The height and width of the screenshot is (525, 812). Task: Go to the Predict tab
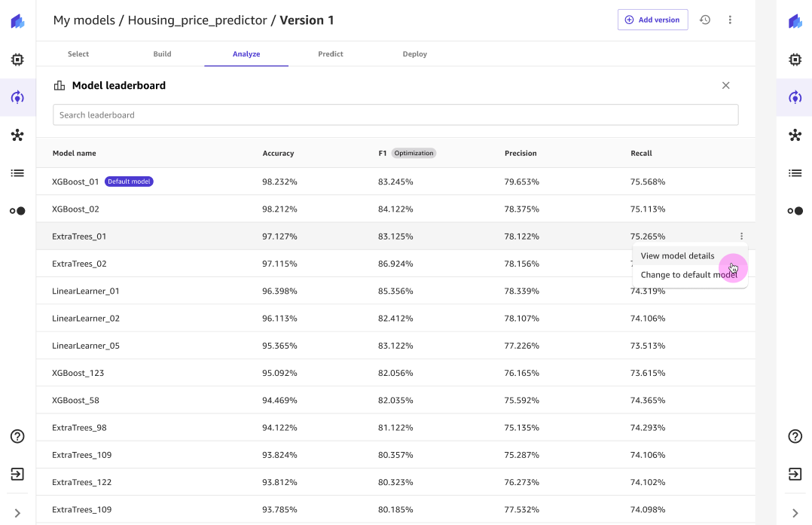pos(331,53)
